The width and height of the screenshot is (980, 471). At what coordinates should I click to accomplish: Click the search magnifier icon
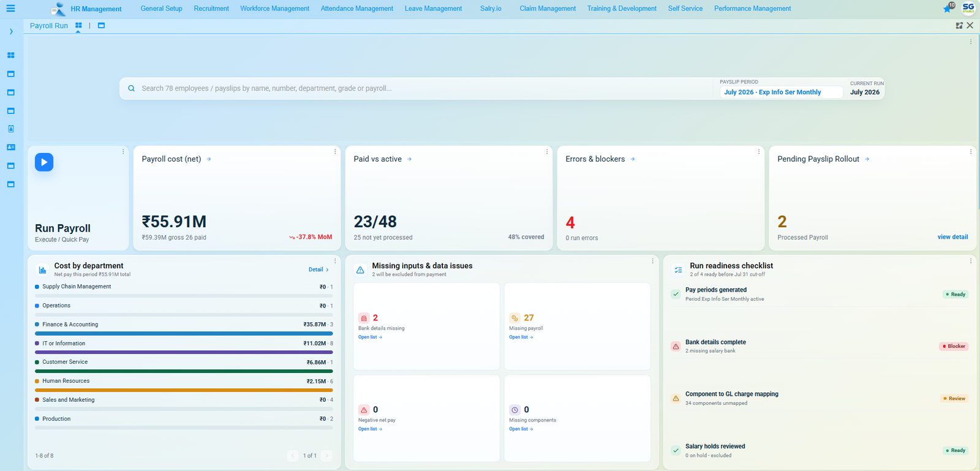(131, 88)
